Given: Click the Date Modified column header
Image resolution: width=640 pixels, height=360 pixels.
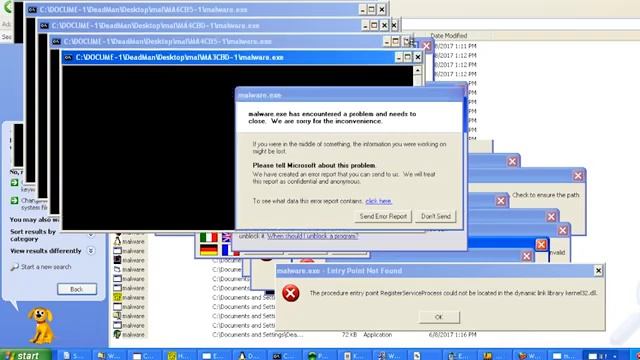Looking at the screenshot, I should (x=449, y=36).
